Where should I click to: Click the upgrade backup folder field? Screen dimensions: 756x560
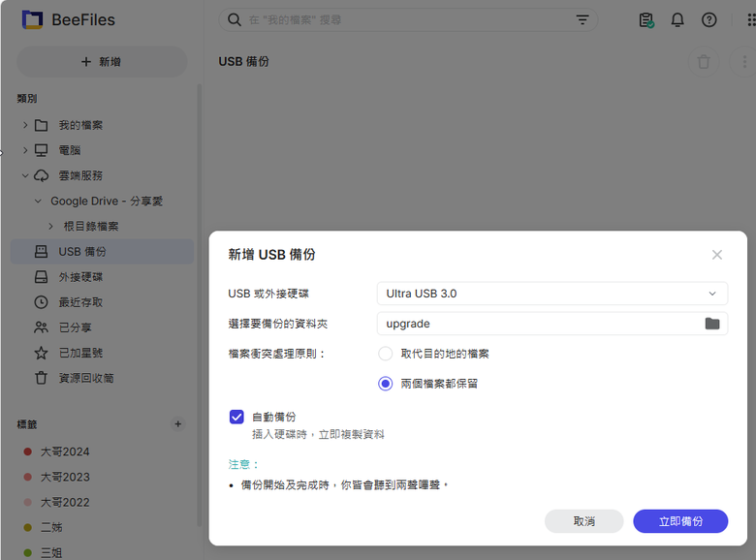pyautogui.click(x=552, y=324)
